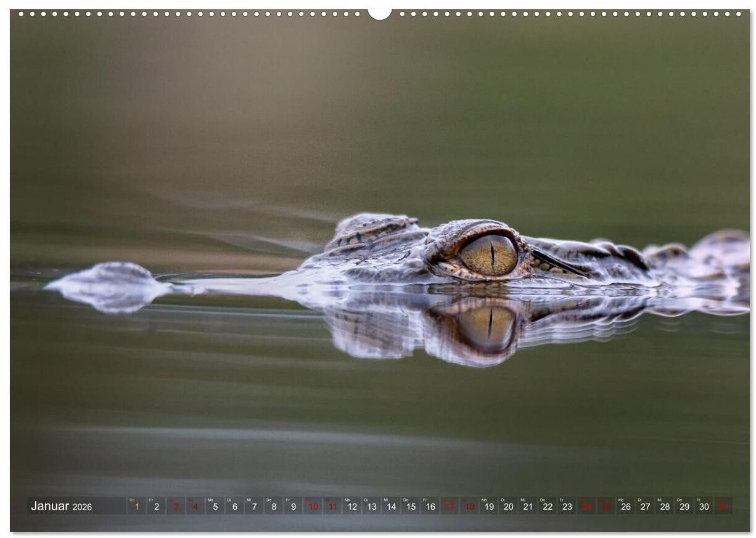Select day 21 in the date row
This screenshot has width=756, height=538.
pyautogui.click(x=528, y=506)
